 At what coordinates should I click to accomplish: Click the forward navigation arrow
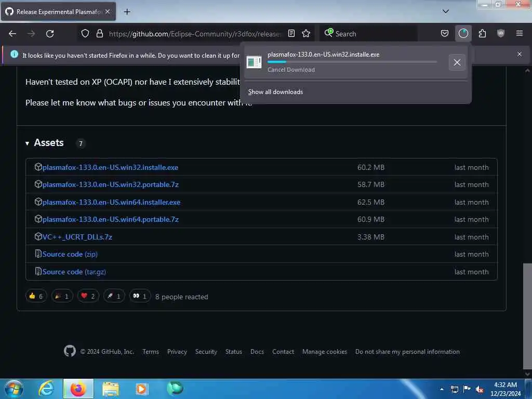point(31,34)
